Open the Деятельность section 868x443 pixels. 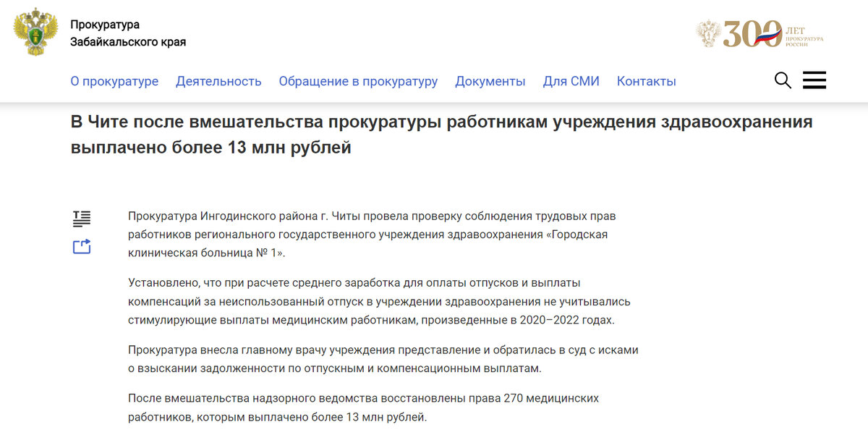tap(218, 81)
